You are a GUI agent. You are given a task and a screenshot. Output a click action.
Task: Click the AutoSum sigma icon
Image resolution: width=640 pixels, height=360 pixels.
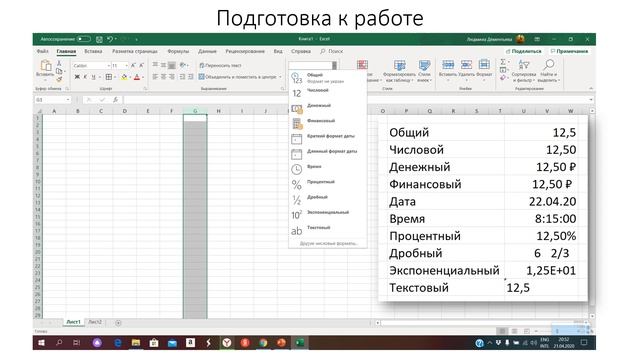point(503,62)
